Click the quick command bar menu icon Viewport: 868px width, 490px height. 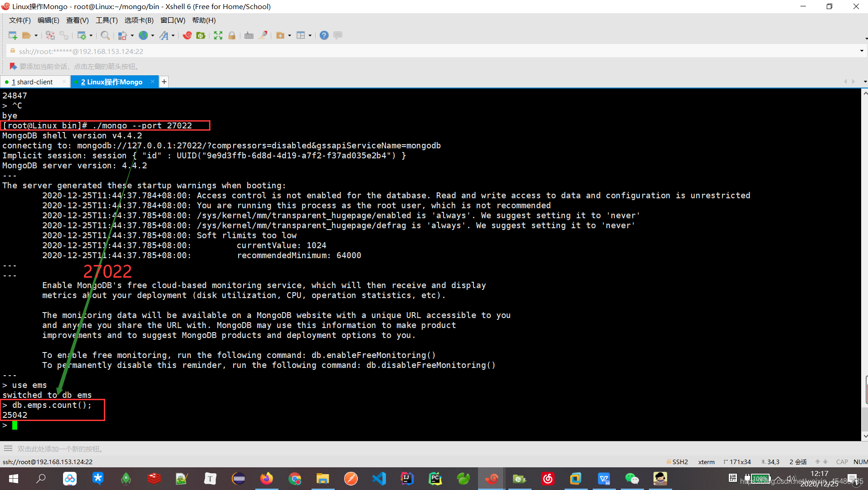pyautogui.click(x=8, y=449)
